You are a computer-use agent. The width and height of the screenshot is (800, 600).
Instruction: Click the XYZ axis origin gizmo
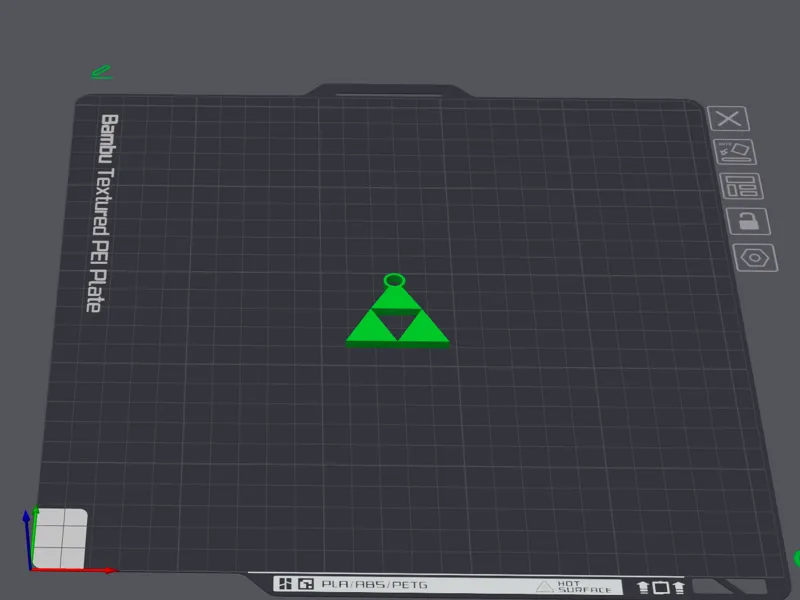click(32, 567)
